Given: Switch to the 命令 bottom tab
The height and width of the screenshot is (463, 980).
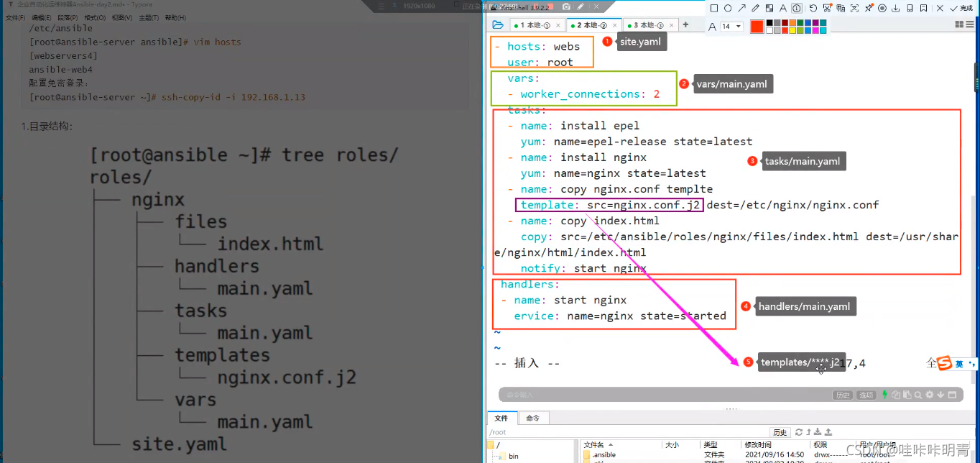Looking at the screenshot, I should [x=532, y=418].
